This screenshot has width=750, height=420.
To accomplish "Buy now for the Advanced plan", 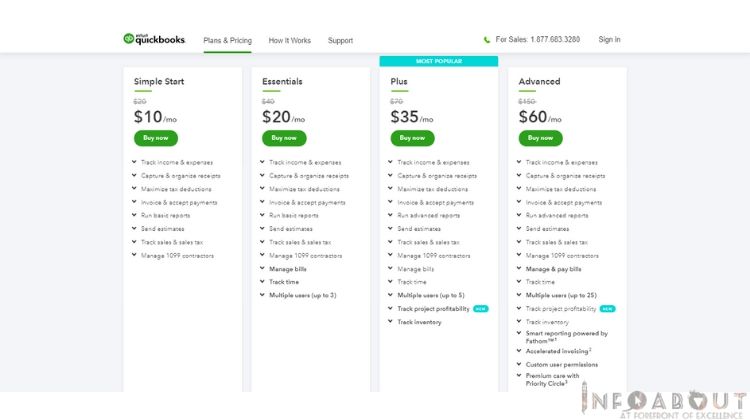I will [x=540, y=138].
